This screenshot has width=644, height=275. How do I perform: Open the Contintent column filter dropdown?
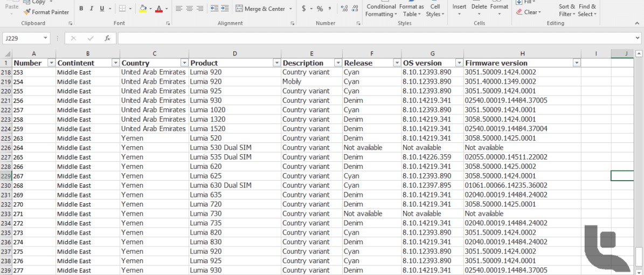click(115, 63)
